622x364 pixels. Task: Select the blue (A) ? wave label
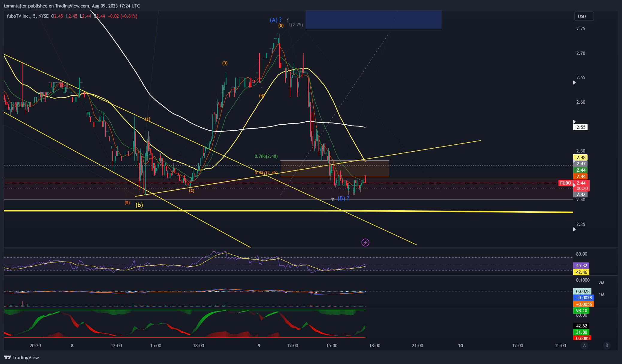[x=276, y=20]
